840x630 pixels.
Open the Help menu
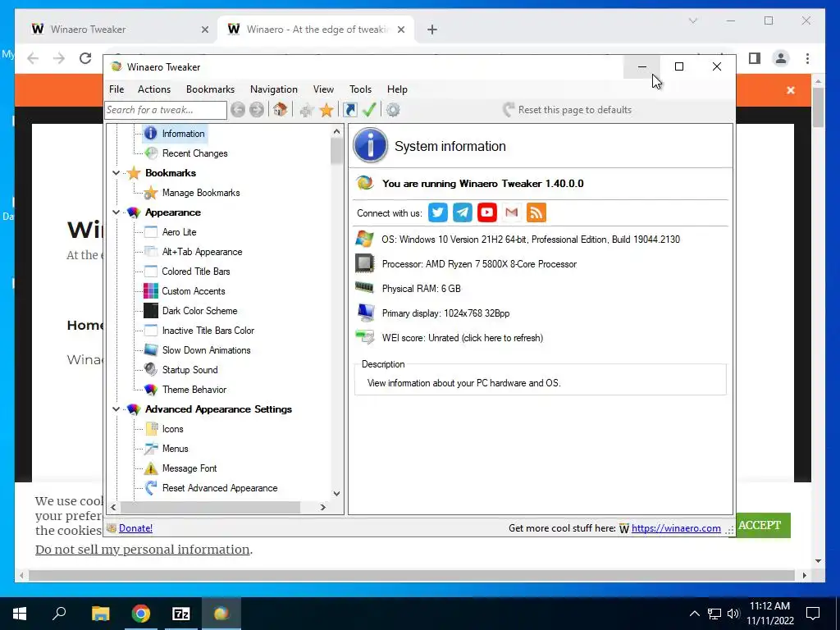click(x=397, y=89)
